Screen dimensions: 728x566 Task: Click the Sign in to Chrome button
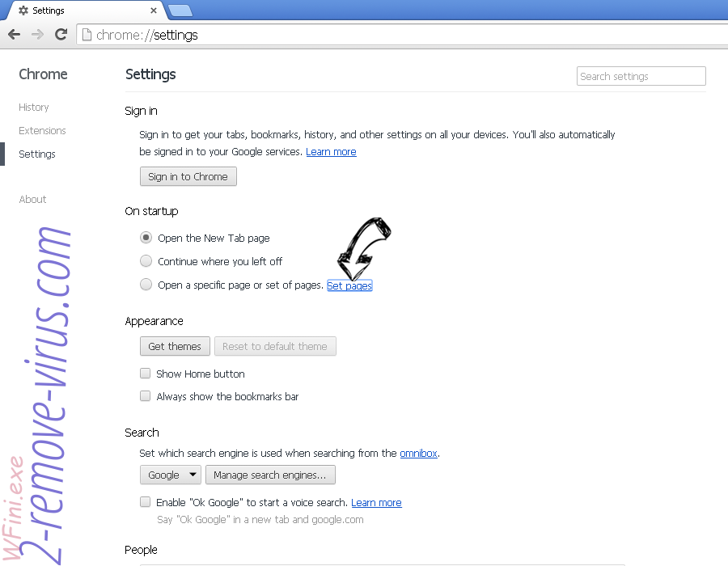tap(188, 176)
